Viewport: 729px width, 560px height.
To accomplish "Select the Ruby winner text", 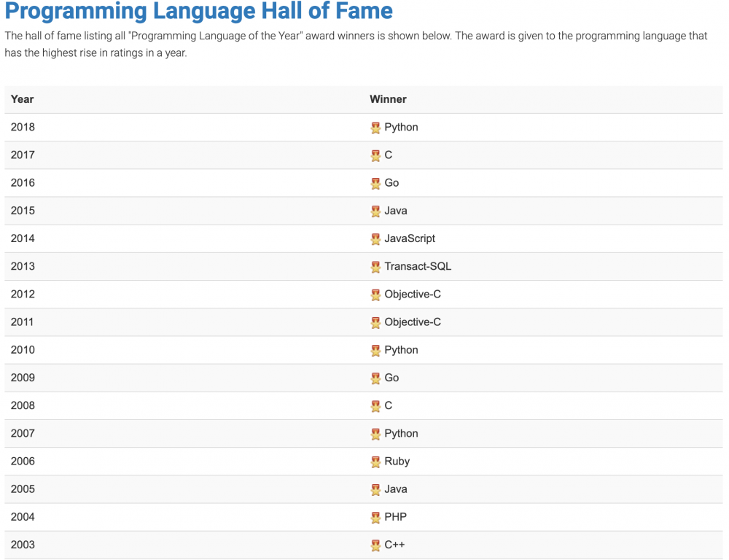I will pyautogui.click(x=397, y=462).
